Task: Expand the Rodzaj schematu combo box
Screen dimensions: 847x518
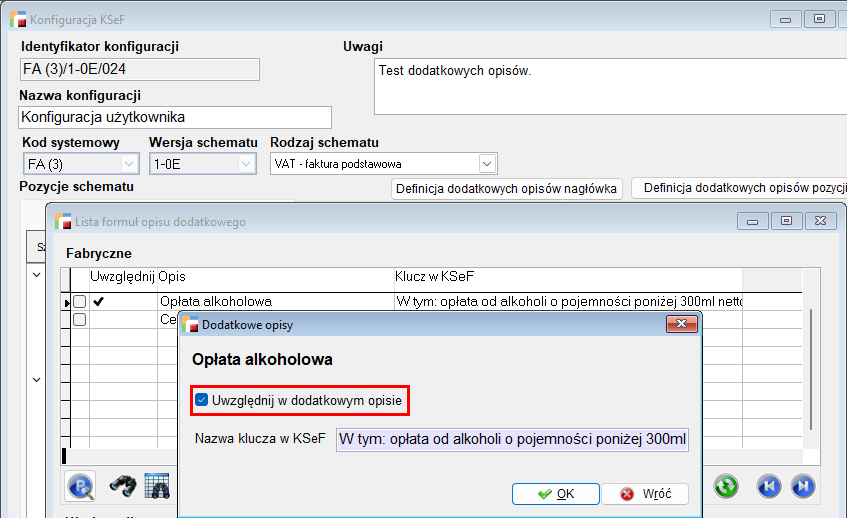Action: pyautogui.click(x=487, y=163)
